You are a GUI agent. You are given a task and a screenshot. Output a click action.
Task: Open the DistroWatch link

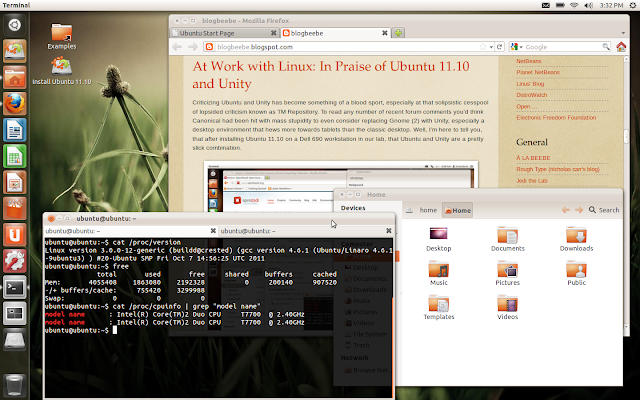click(531, 95)
